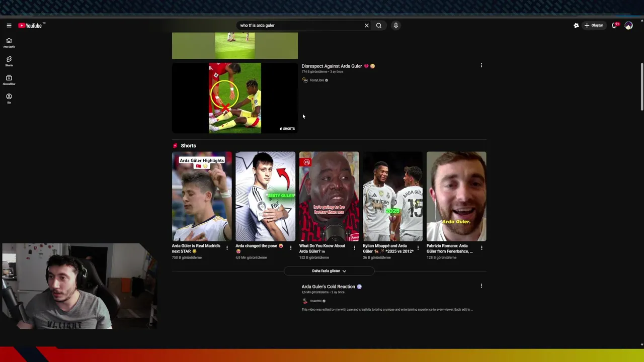This screenshot has width=644, height=362.
Task: Click the Cold Reaction video description snippet
Action: (387, 310)
